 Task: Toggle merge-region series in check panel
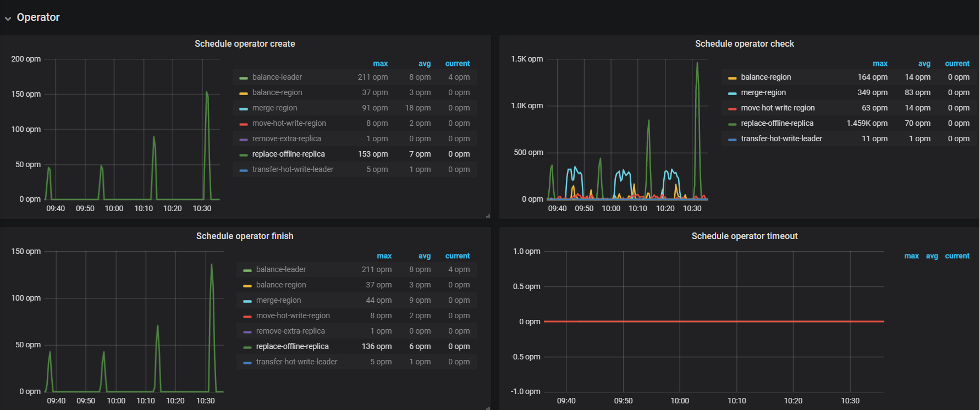tap(763, 92)
